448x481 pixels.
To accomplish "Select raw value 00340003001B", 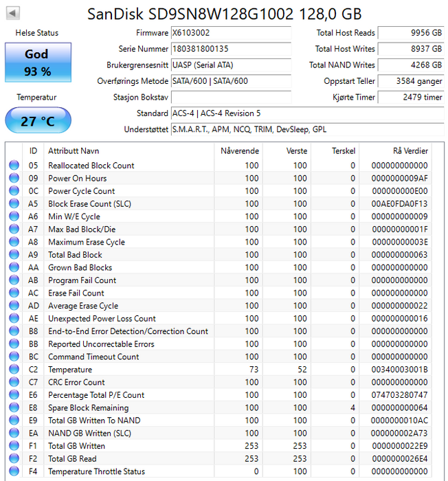I will click(x=399, y=370).
